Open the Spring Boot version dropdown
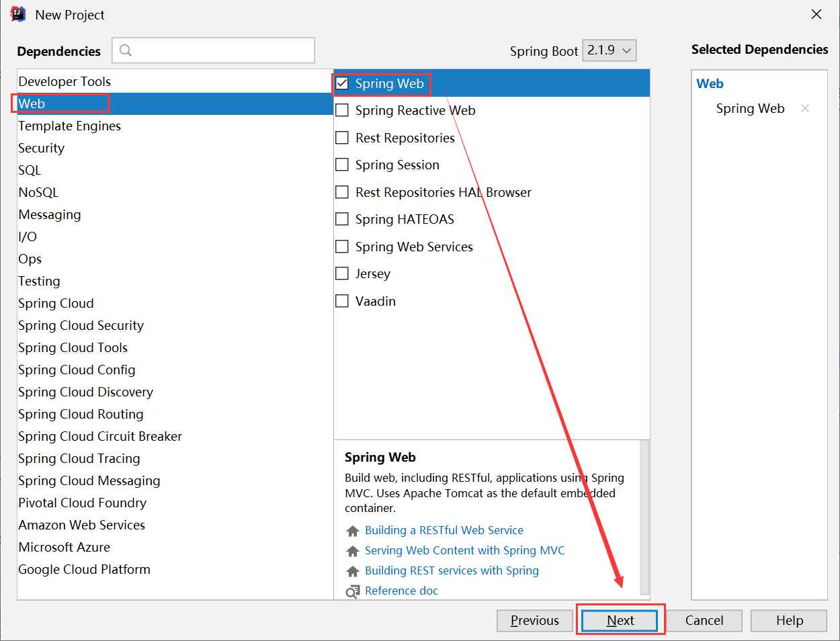This screenshot has width=840, height=641. [609, 50]
